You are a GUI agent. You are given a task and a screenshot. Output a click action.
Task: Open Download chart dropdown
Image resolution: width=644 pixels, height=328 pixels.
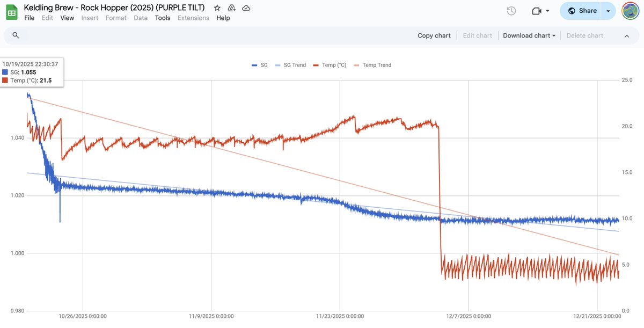click(x=529, y=35)
